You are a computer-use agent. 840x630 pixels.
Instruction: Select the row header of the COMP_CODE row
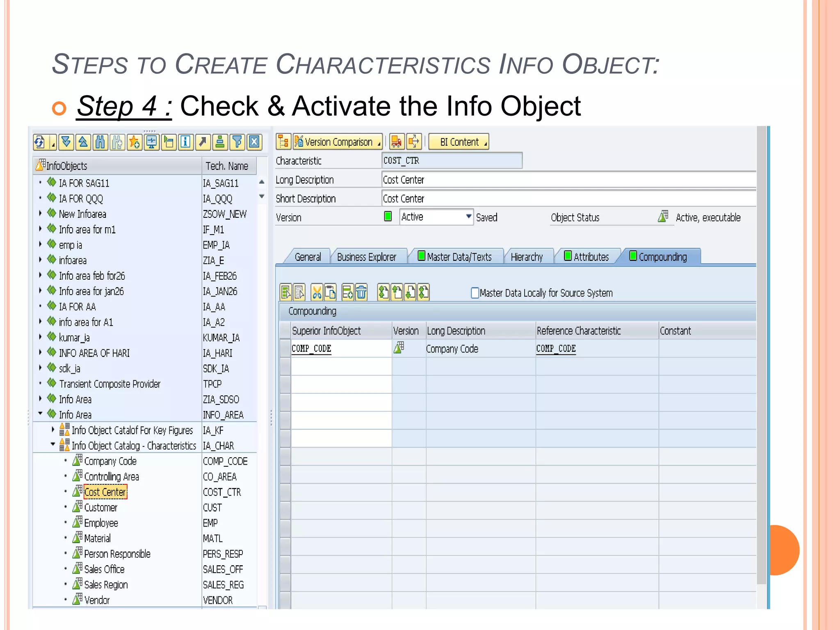(x=285, y=348)
